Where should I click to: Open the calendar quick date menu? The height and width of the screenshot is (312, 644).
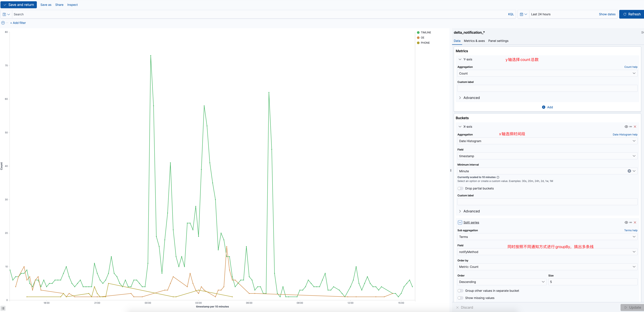tap(523, 14)
